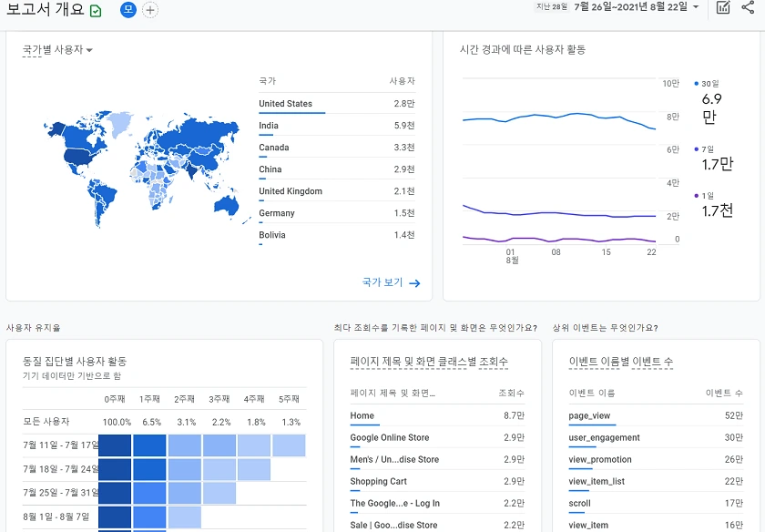Click the 이벤트 이름 column header
Image resolution: width=765 pixels, height=532 pixels.
click(x=592, y=393)
